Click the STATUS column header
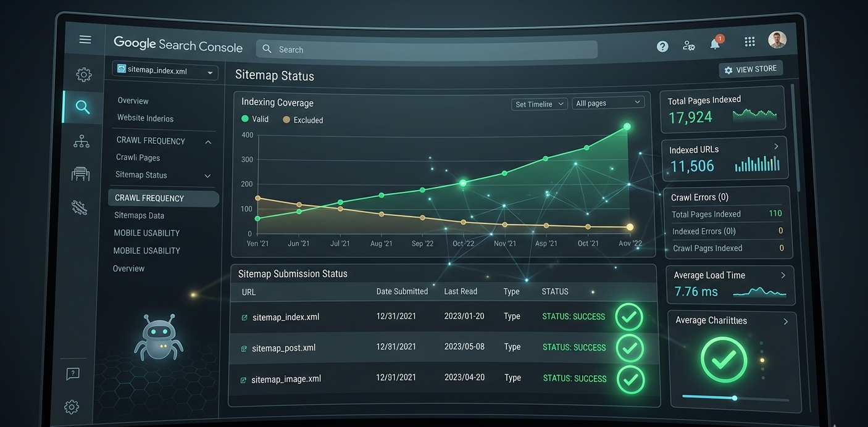The width and height of the screenshot is (868, 427). point(555,291)
